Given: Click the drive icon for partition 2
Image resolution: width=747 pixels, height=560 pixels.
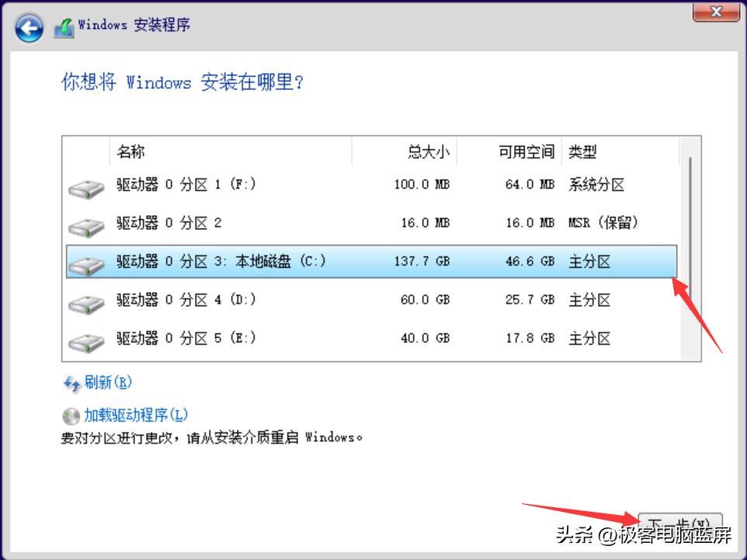Looking at the screenshot, I should 86,227.
